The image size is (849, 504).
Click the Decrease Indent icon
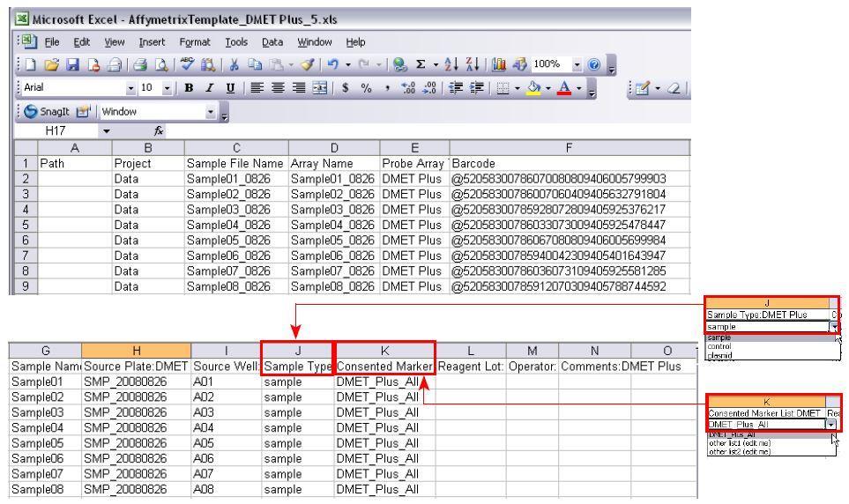(456, 88)
